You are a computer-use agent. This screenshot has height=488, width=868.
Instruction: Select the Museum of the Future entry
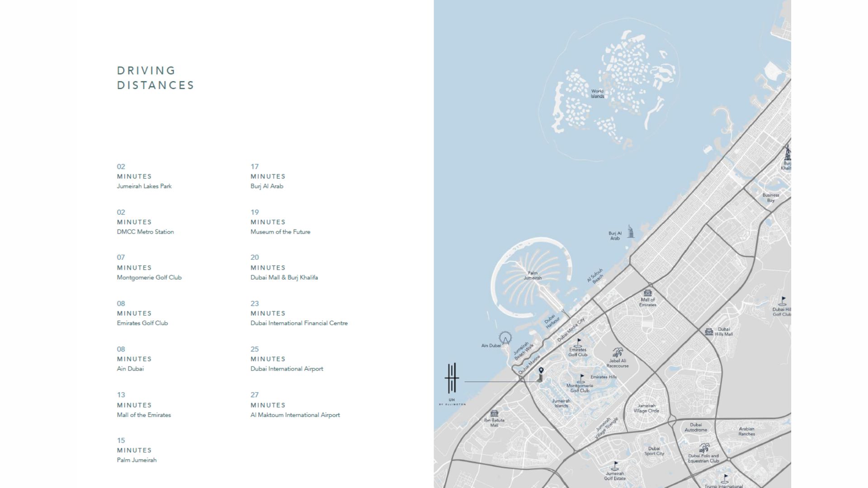click(x=280, y=231)
